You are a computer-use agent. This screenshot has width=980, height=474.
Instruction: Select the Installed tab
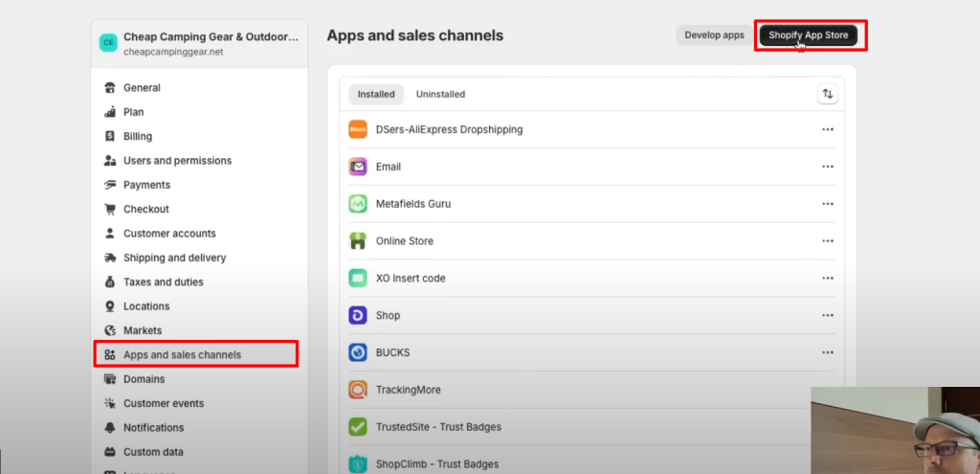[x=376, y=95]
